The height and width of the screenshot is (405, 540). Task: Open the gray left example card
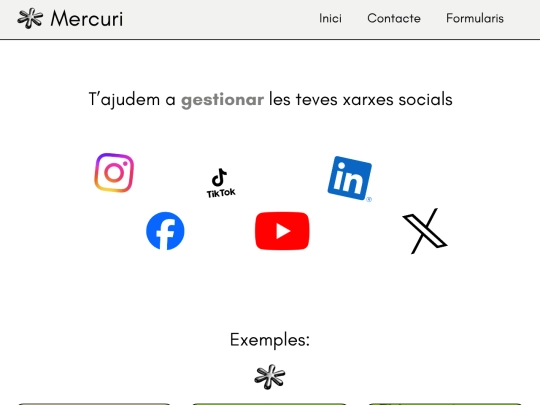[x=94, y=403]
